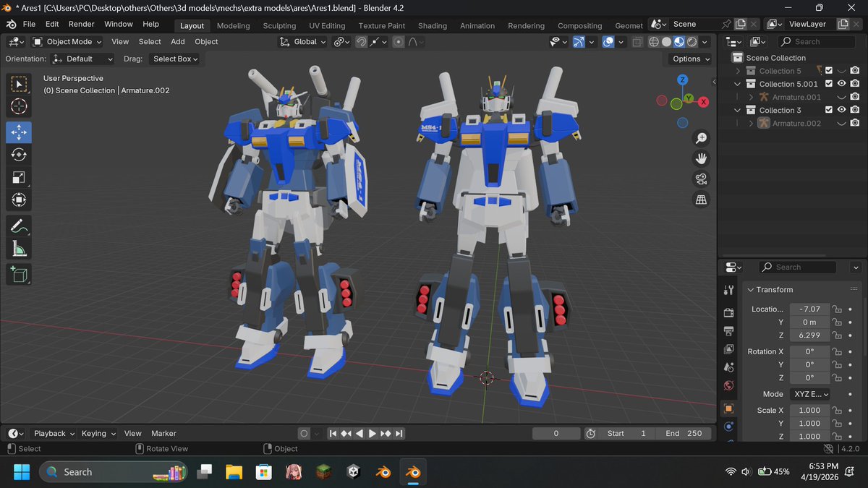Click the Location Z 6.299 field

click(809, 335)
